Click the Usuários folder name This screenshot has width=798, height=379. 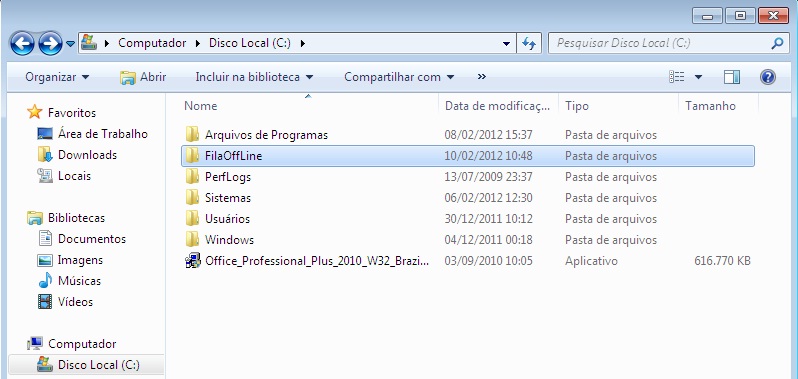coord(227,219)
